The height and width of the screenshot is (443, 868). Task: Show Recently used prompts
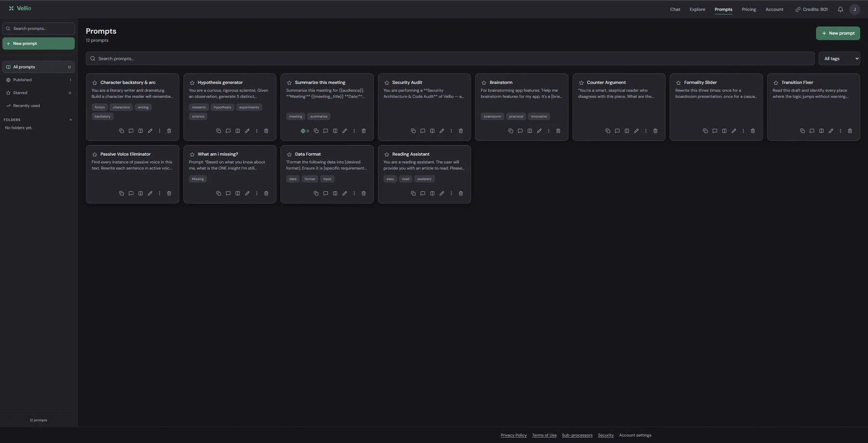coord(39,106)
